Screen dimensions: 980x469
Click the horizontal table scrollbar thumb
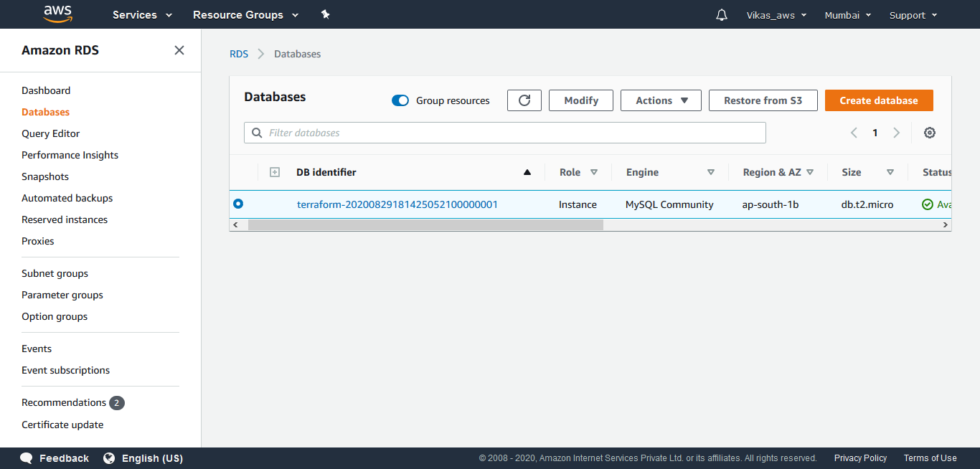pos(425,224)
